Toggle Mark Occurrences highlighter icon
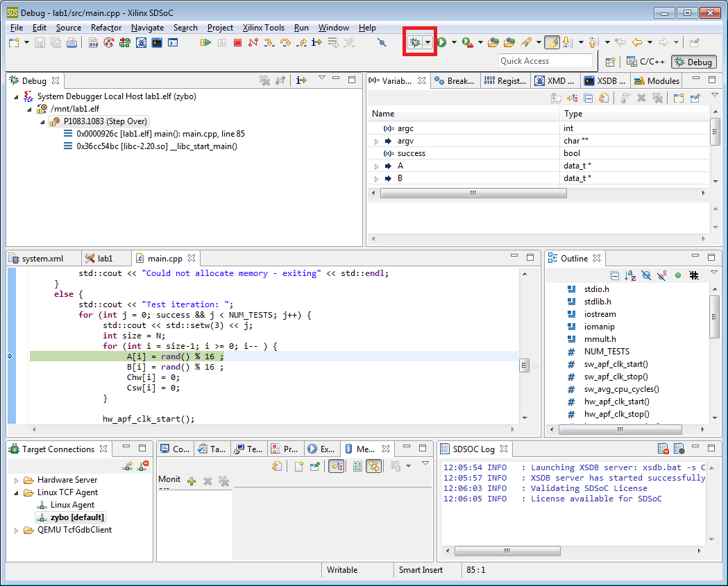 point(552,43)
